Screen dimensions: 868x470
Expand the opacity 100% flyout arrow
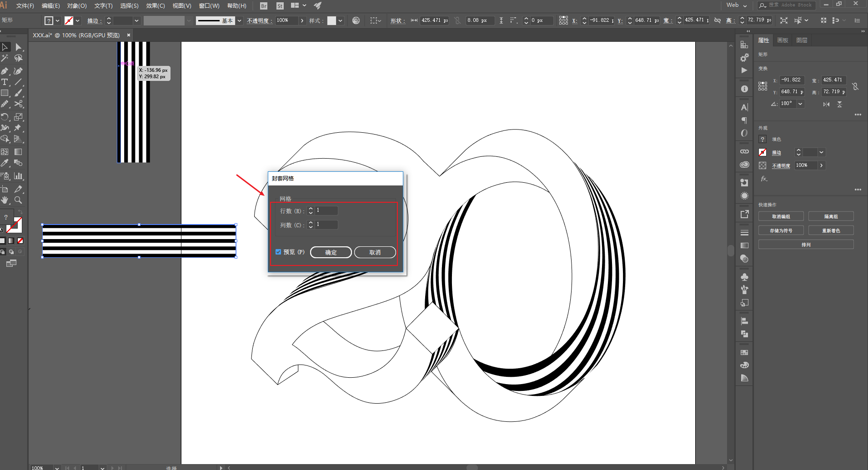pos(302,20)
